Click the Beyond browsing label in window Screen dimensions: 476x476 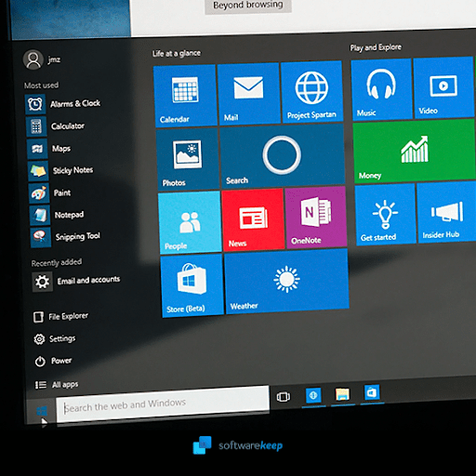pyautogui.click(x=248, y=6)
